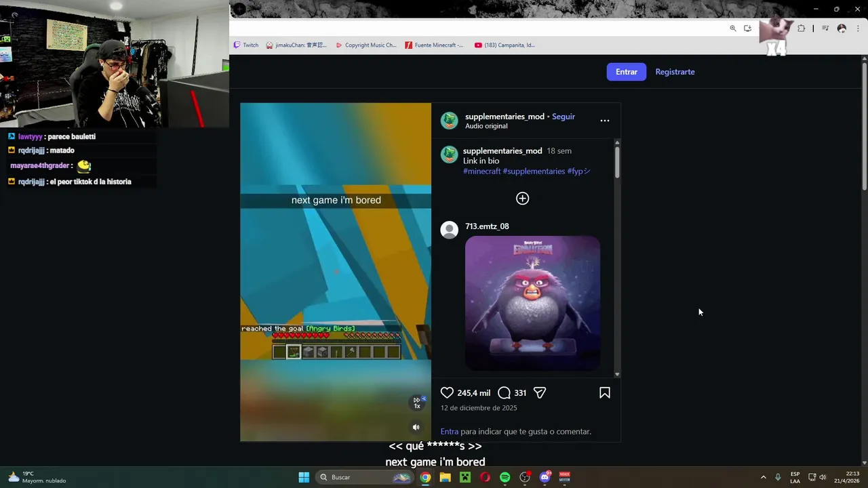This screenshot has width=868, height=488.
Task: Open the weather widget 19°C
Action: click(38, 477)
